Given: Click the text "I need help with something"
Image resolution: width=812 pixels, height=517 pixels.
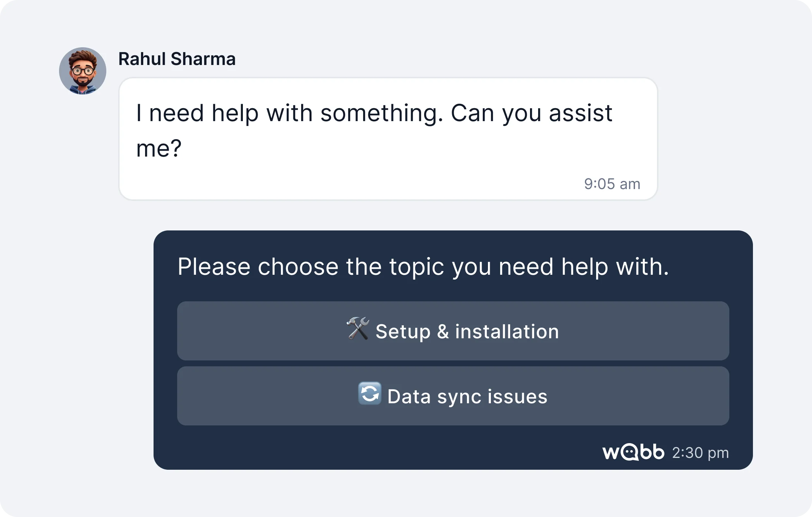Looking at the screenshot, I should tap(289, 113).
